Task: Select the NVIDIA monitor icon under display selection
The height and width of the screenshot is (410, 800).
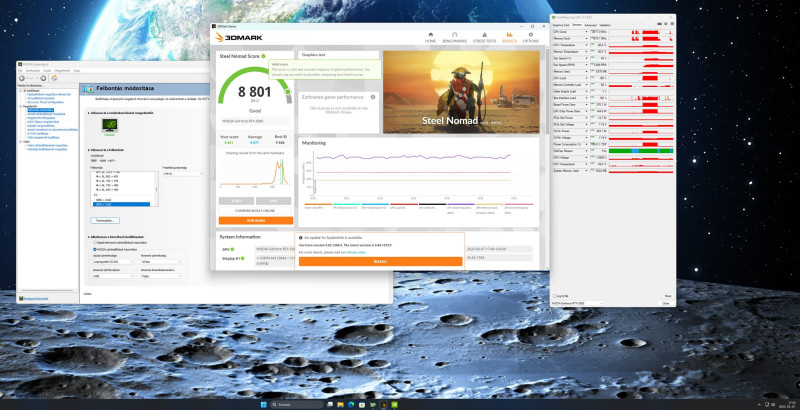Action: (110, 125)
